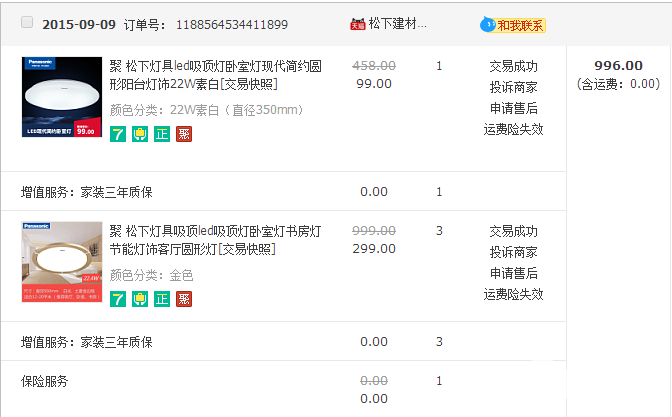Click the 7-day return icon on gold lamp
This screenshot has width=672, height=417.
point(117,298)
